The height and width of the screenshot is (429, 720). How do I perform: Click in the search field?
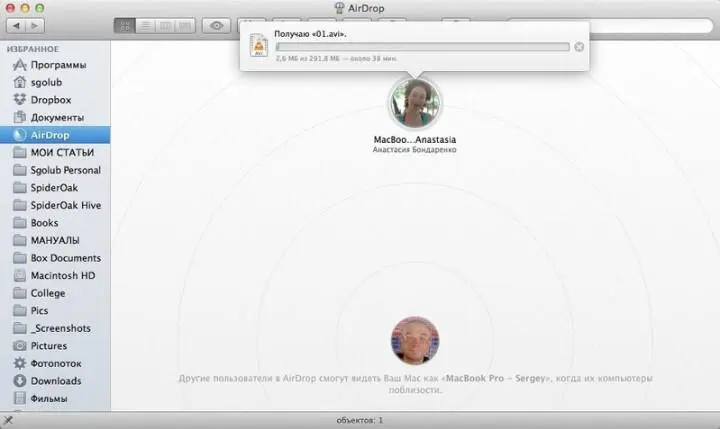click(651, 26)
